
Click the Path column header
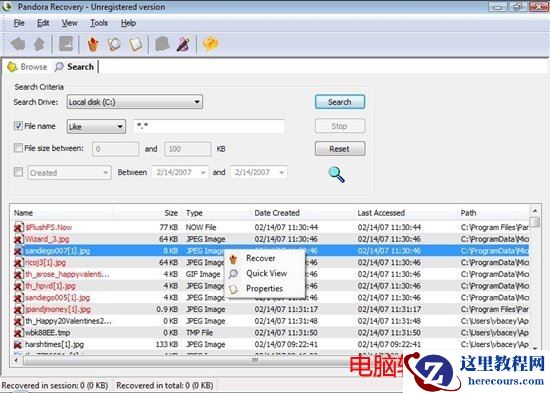(x=494, y=213)
